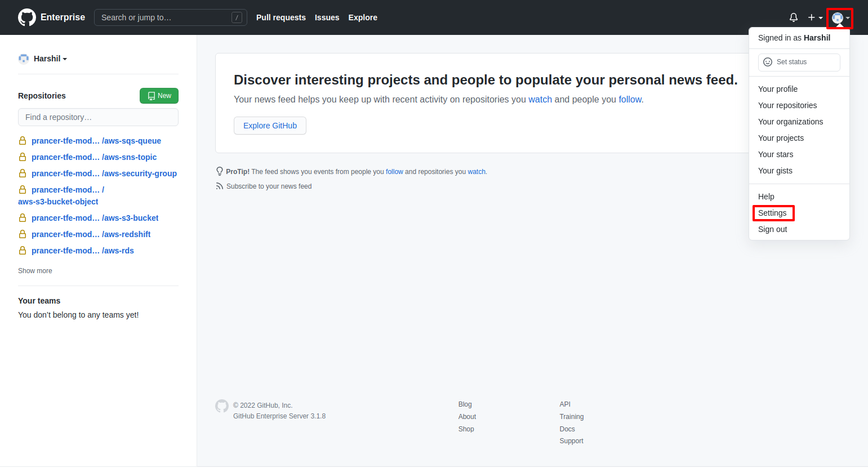
Task: Click the Signed in as Harshil text
Action: 794,38
